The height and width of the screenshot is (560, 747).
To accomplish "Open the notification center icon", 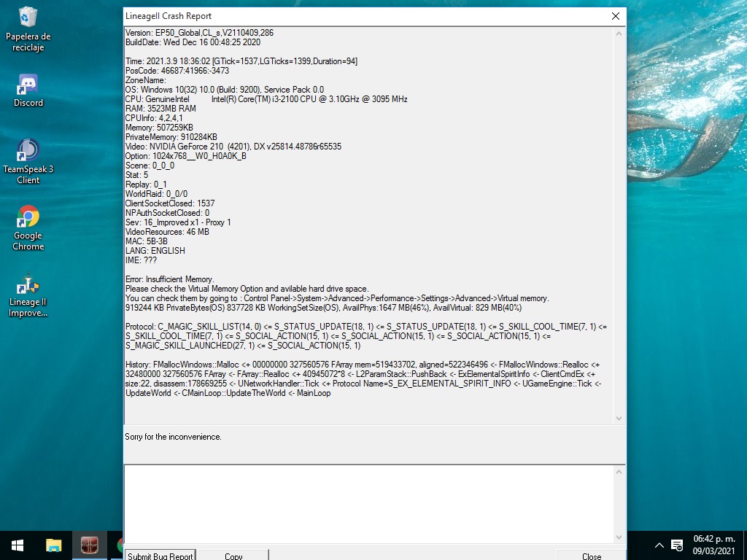I will [677, 545].
